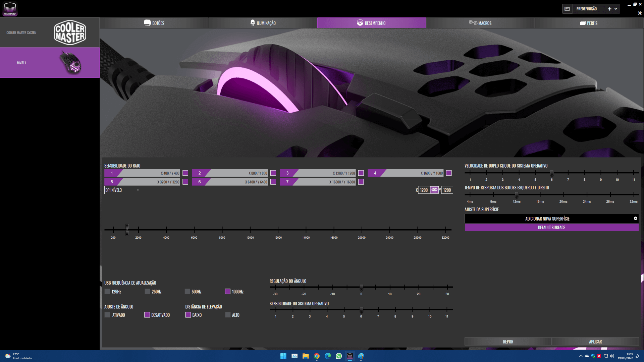This screenshot has width=644, height=362.
Task: Click the profile image icon beside Predefinição
Action: click(x=567, y=9)
